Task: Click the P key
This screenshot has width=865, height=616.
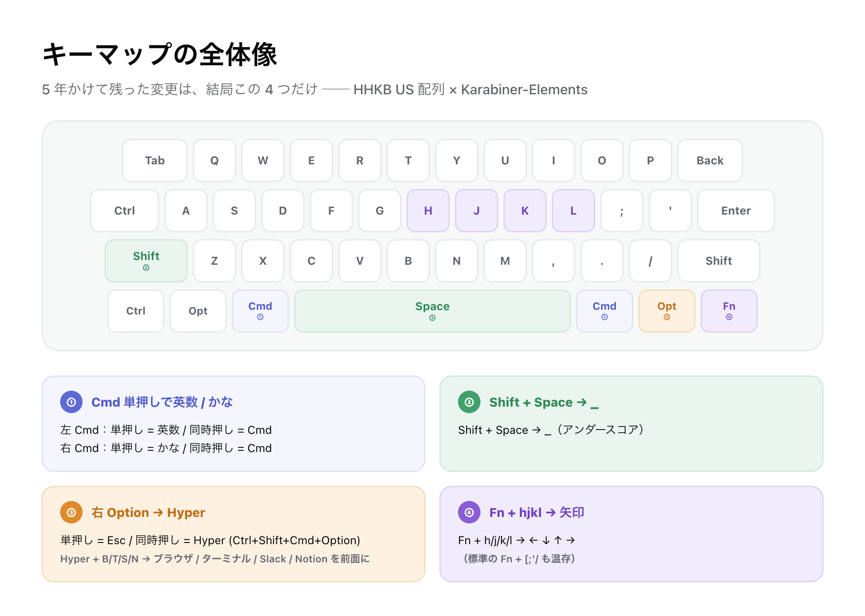Action: pos(650,160)
